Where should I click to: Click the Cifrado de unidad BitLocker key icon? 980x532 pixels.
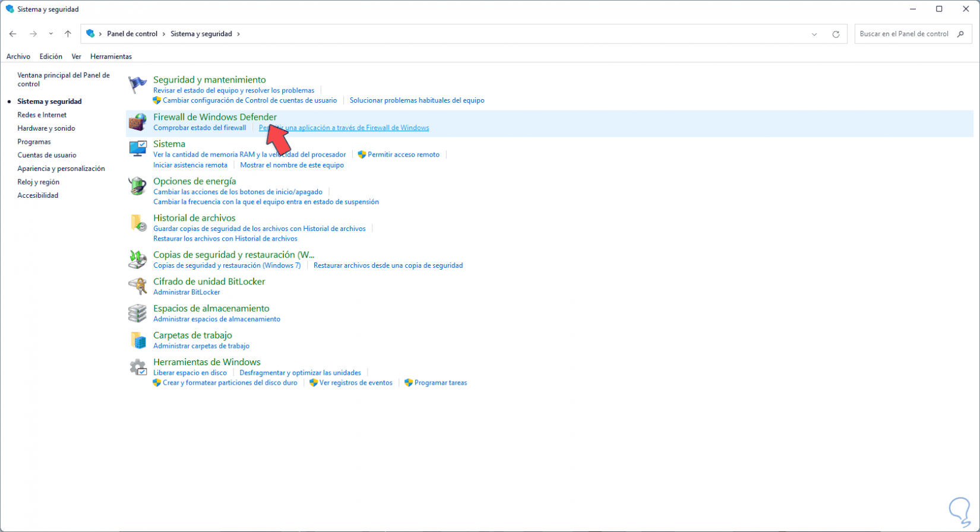138,287
